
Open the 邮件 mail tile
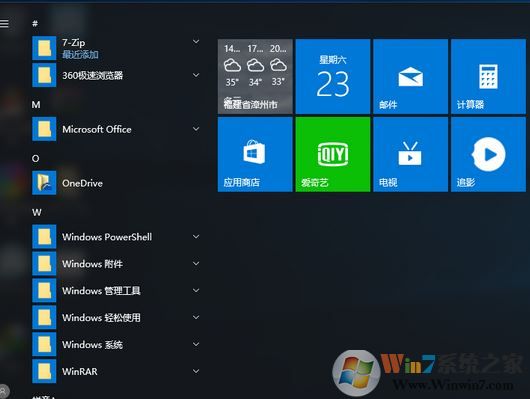coord(411,76)
